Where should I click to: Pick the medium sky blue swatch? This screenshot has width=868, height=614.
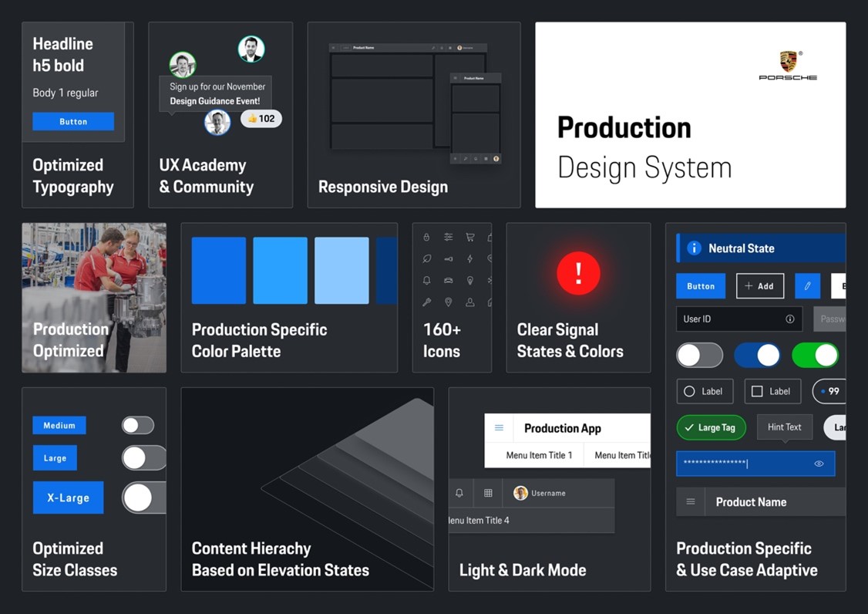(x=280, y=271)
